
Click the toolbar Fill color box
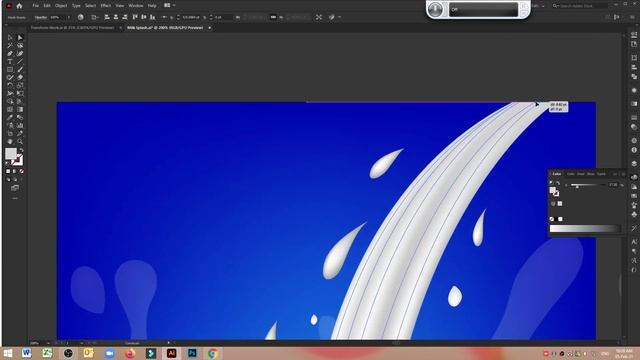click(11, 153)
